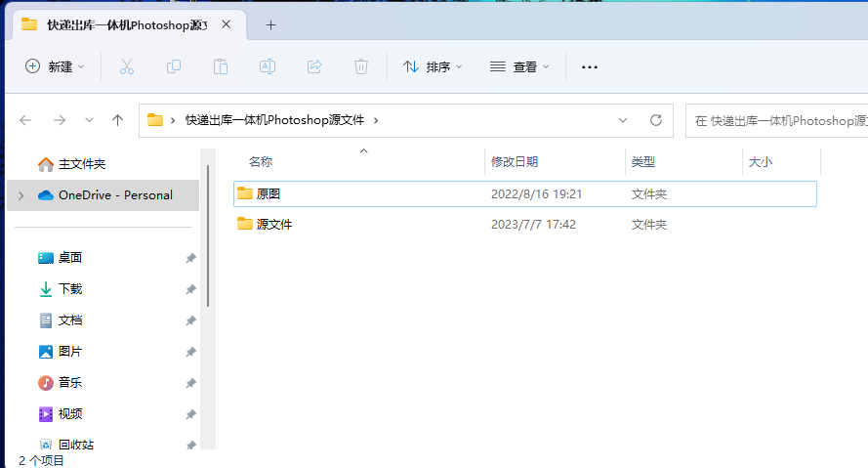Go up one folder level

pyautogui.click(x=117, y=120)
